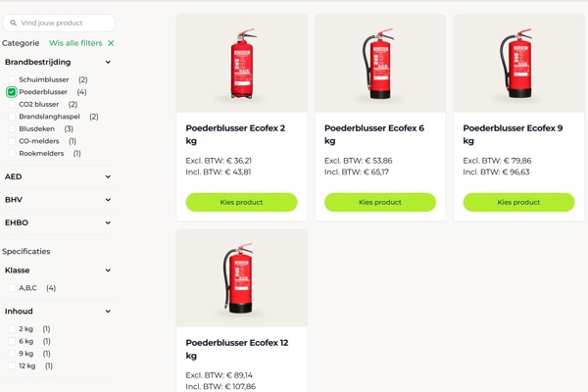Viewport: 588px width, 392px height.
Task: Click Wis alle filters link
Action: click(x=75, y=43)
